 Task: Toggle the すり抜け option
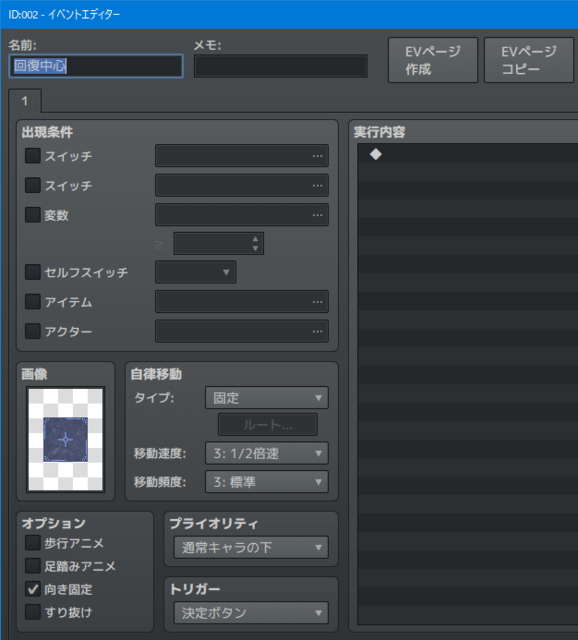tap(33, 612)
